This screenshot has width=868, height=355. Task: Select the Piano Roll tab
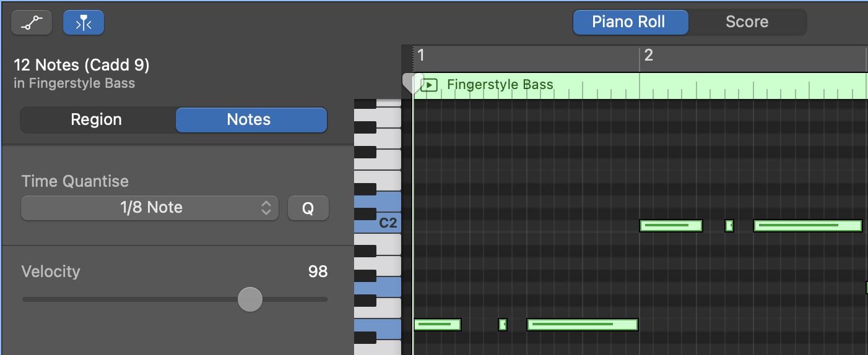coord(630,22)
